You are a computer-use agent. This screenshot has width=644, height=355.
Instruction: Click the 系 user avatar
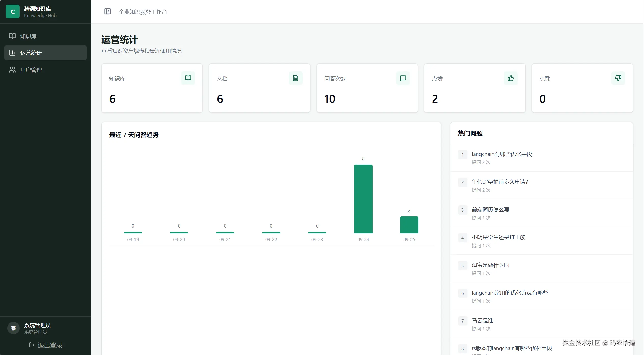13,328
